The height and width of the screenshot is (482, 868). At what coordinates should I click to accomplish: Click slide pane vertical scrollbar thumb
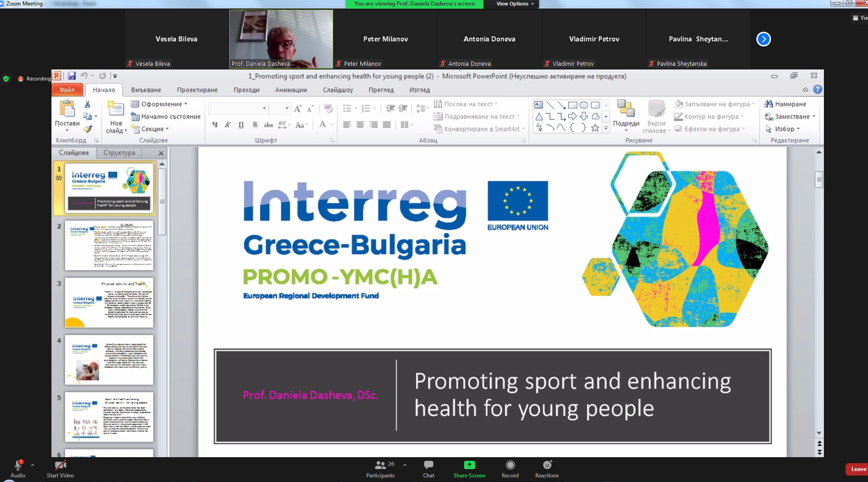pyautogui.click(x=819, y=179)
